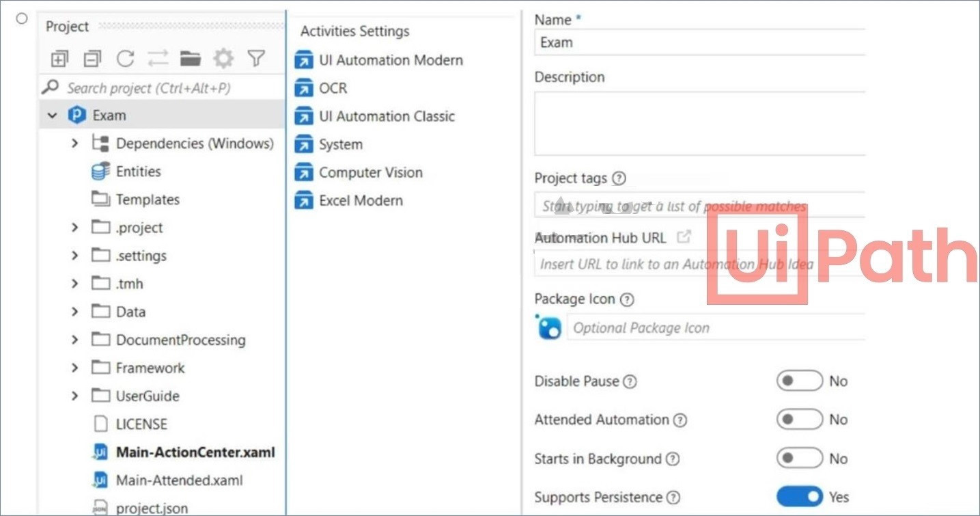Select Main-Attended.xaml in the project tree
The image size is (980, 516).
[x=179, y=480]
